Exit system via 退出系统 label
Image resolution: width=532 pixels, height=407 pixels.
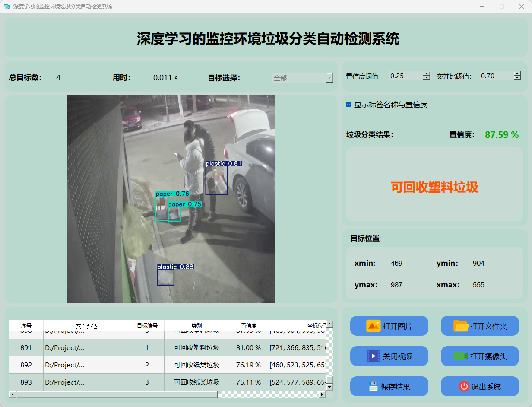click(486, 387)
